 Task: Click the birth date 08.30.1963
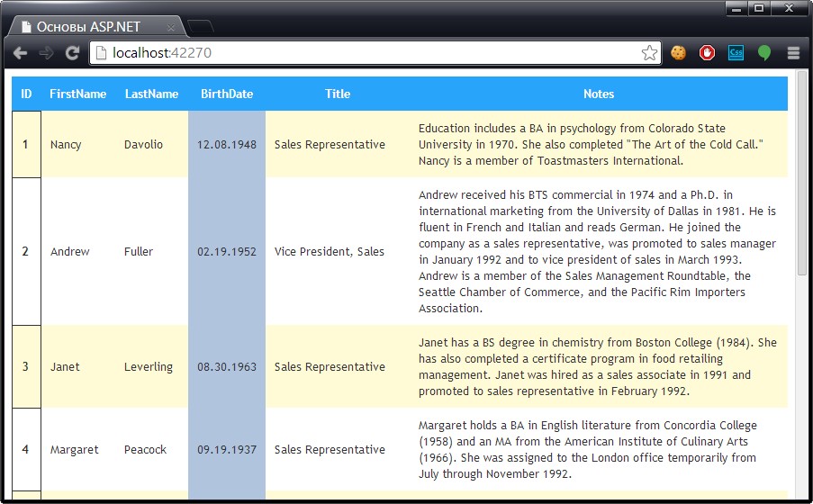click(x=227, y=366)
